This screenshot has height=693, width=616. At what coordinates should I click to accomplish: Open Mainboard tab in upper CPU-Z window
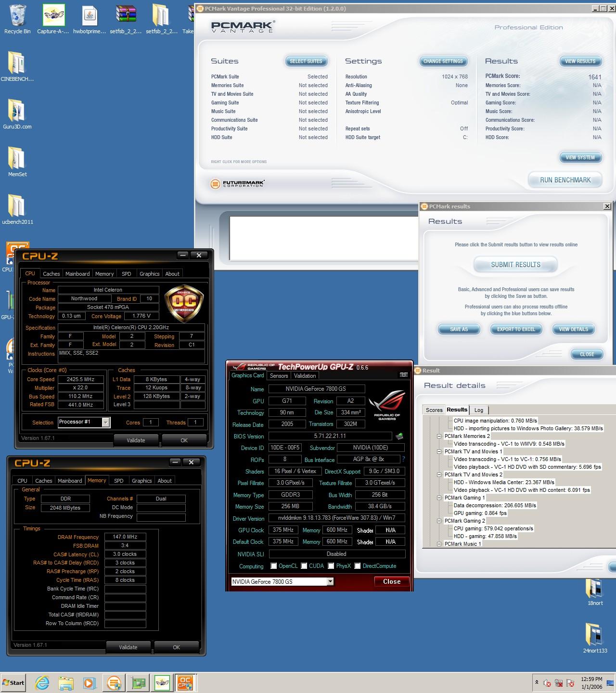[77, 274]
